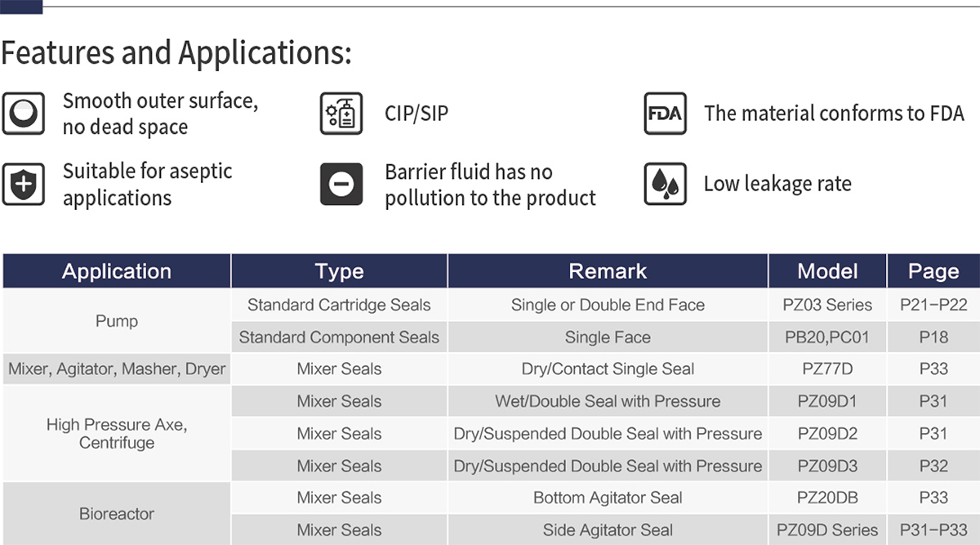The width and height of the screenshot is (980, 545).
Task: Click the shield plus aseptic icon
Action: point(23,184)
